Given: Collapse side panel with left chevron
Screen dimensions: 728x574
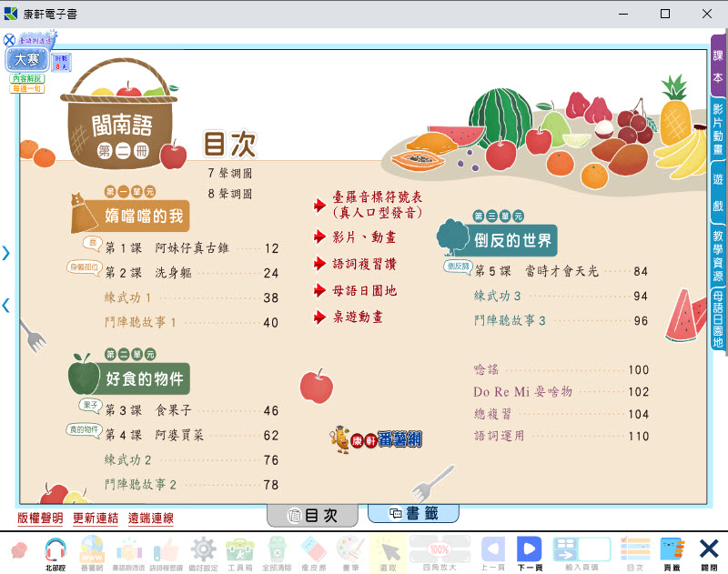Looking at the screenshot, I should (x=5, y=306).
